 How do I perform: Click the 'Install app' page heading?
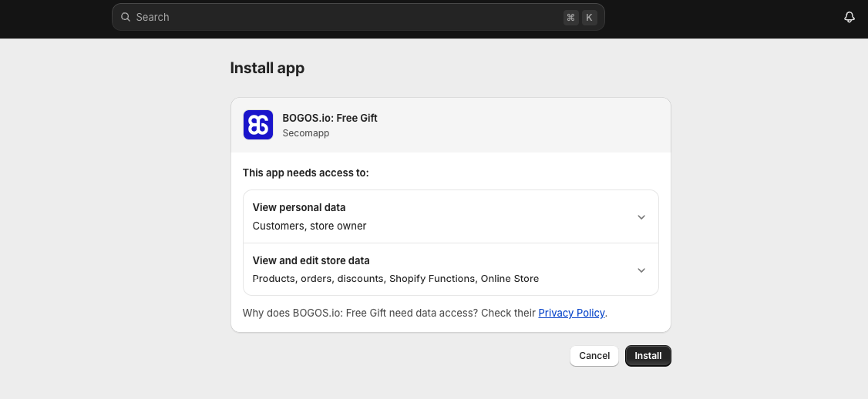[x=267, y=68]
